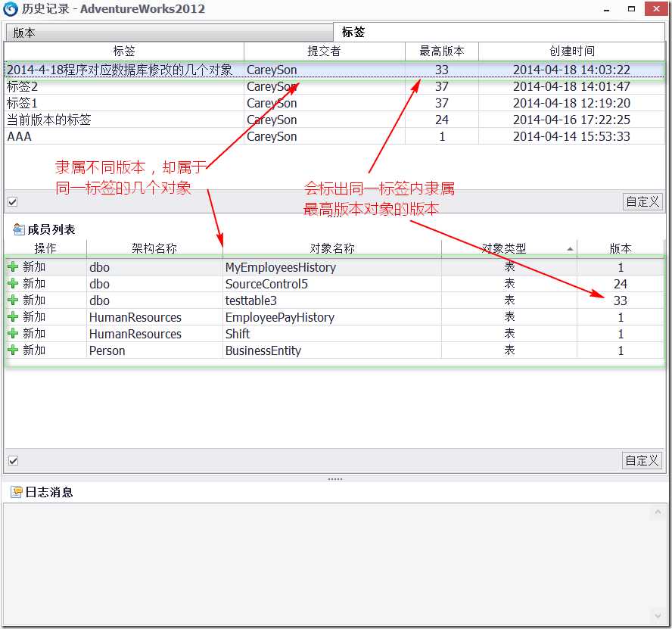672x629 pixels.
Task: Toggle the checkbox below the member list grid
Action: click(x=14, y=460)
